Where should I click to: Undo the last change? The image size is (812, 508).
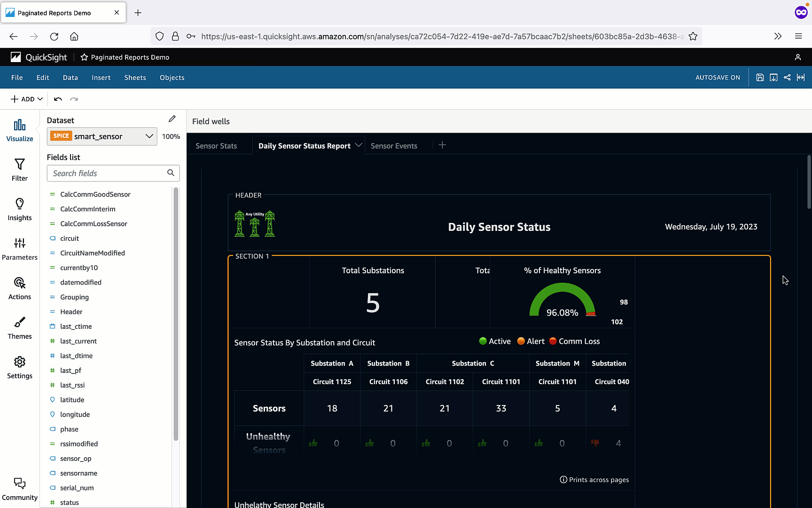click(x=57, y=99)
